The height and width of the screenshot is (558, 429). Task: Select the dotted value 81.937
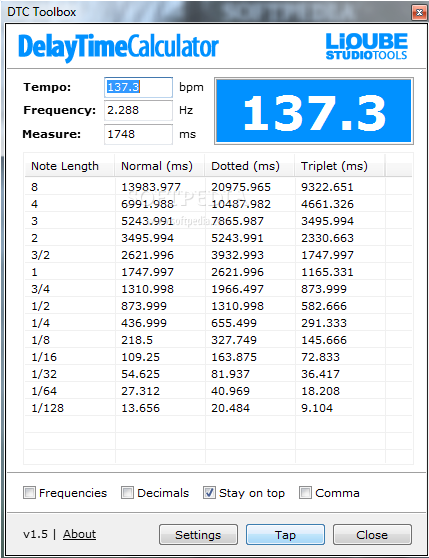231,374
